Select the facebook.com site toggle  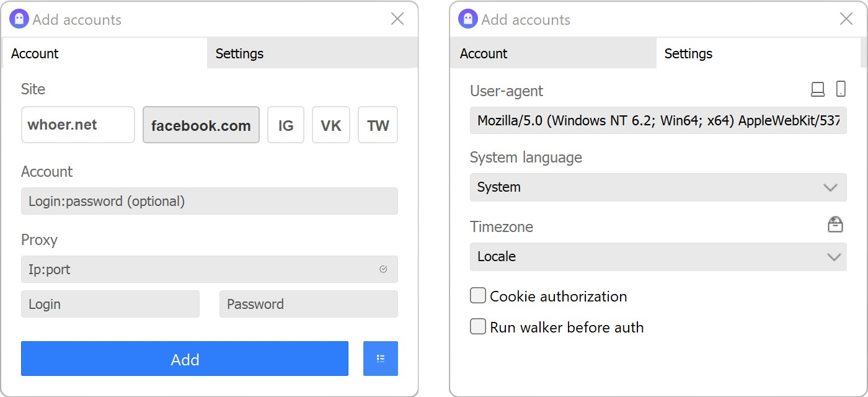201,125
